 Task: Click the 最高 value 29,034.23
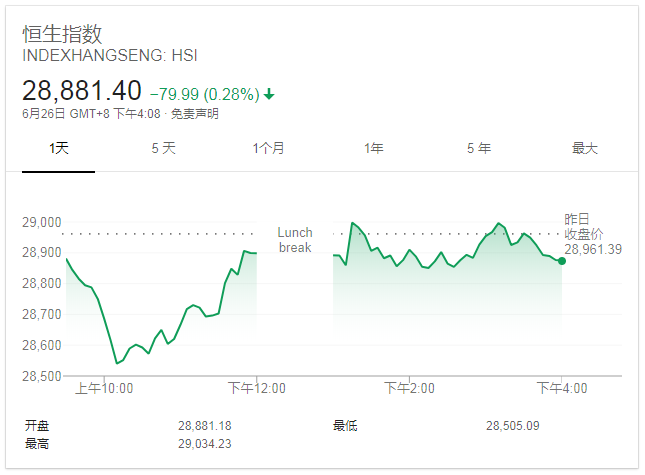(x=204, y=444)
